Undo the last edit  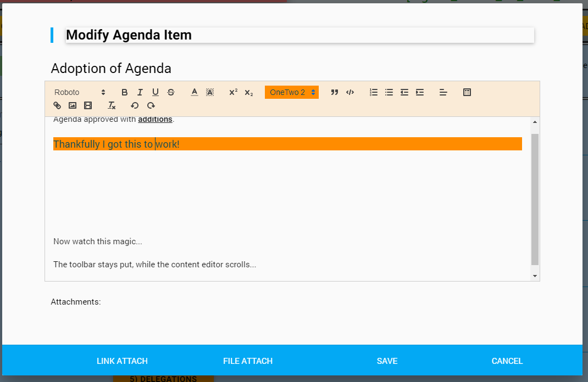point(135,105)
